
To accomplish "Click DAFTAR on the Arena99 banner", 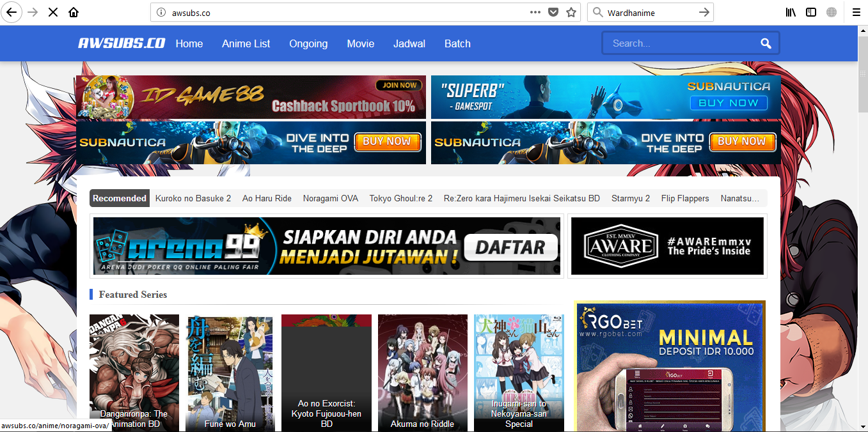I will point(510,247).
